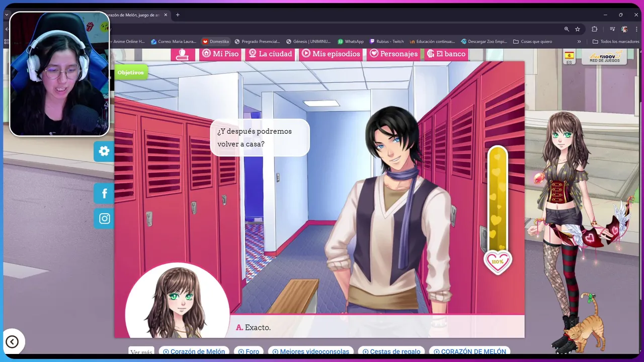
Task: Click the back arrow circle button
Action: click(x=12, y=342)
